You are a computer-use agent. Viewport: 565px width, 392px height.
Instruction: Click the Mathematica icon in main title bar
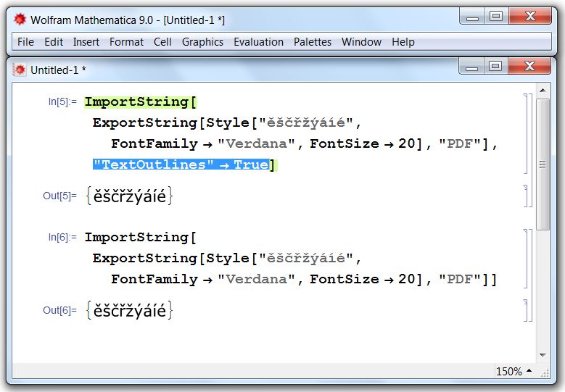tap(20, 19)
